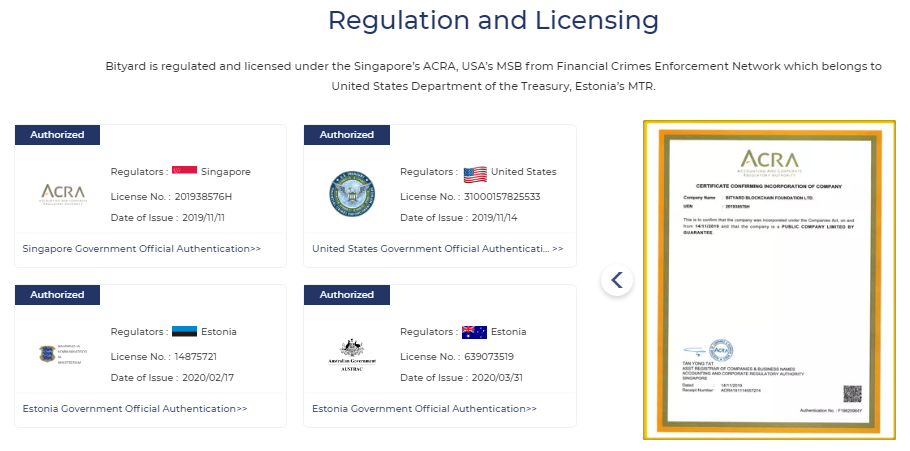Go to previous certificate with left arrow
The height and width of the screenshot is (451, 910).
point(616,280)
